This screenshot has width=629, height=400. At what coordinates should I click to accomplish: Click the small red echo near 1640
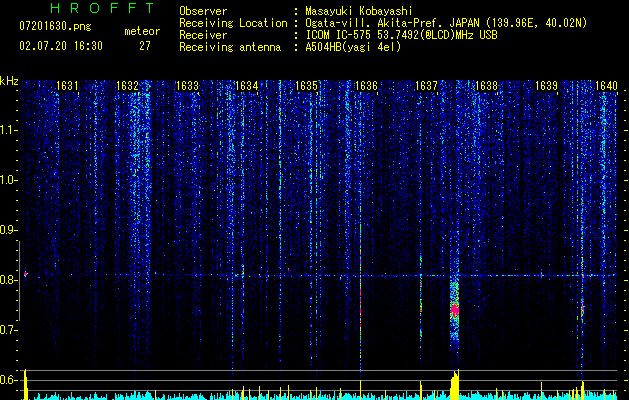(x=582, y=310)
